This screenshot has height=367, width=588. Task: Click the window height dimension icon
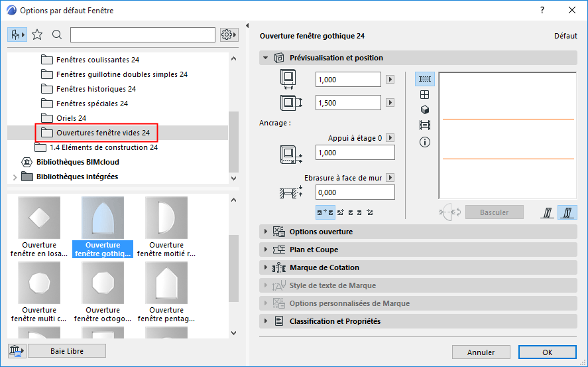[292, 102]
